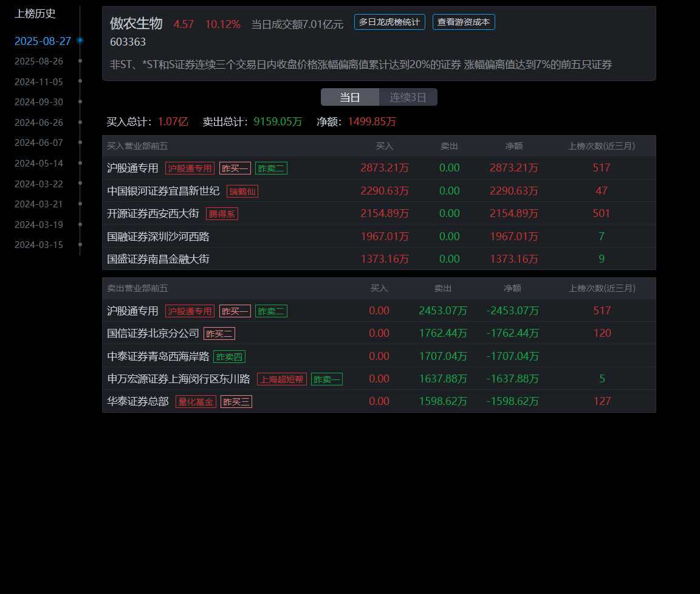Open 申万宏源证券上海闵行区东川路 branch
700x594 pixels.
tap(179, 379)
